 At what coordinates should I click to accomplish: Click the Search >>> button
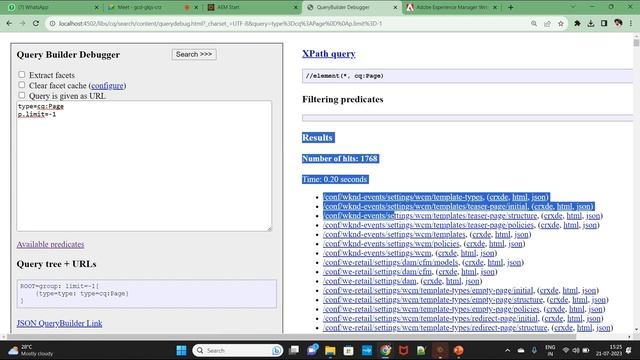pyautogui.click(x=194, y=54)
